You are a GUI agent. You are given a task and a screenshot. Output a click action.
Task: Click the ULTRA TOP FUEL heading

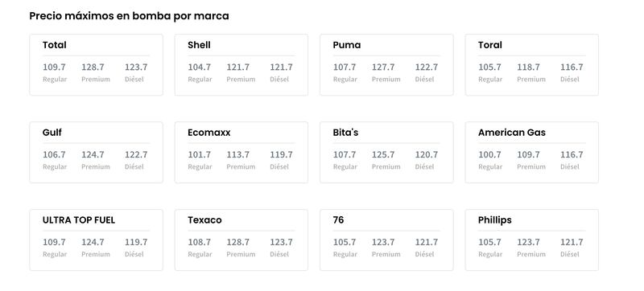[x=79, y=220]
